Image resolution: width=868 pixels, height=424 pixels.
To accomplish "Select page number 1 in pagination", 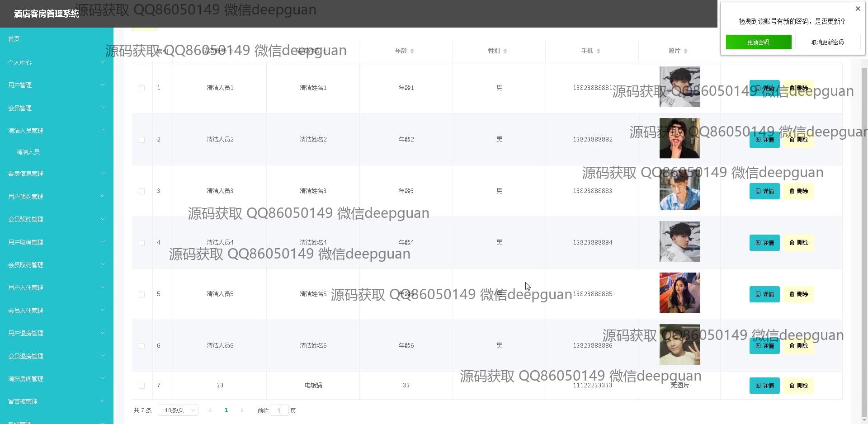I will pos(226,410).
